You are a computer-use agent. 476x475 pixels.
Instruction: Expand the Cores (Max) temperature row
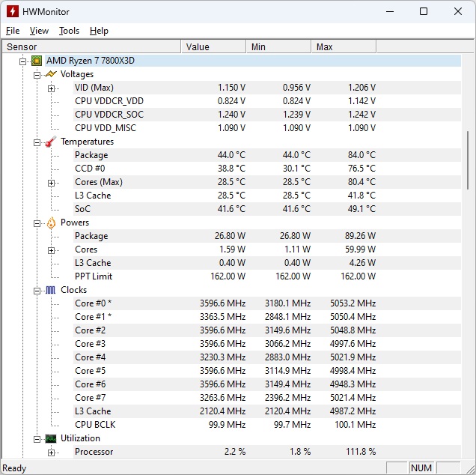pos(51,183)
